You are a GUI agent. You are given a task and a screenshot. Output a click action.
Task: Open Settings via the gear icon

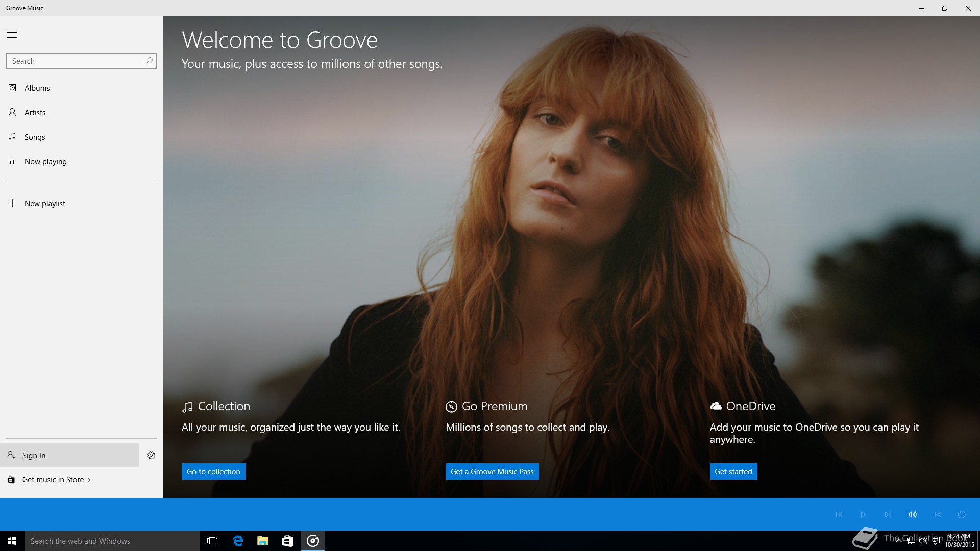pyautogui.click(x=151, y=455)
